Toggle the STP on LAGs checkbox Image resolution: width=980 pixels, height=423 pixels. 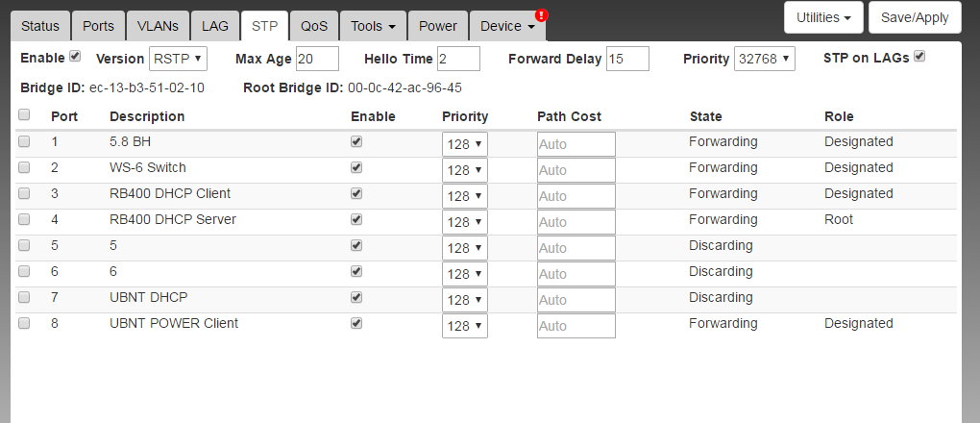[919, 57]
